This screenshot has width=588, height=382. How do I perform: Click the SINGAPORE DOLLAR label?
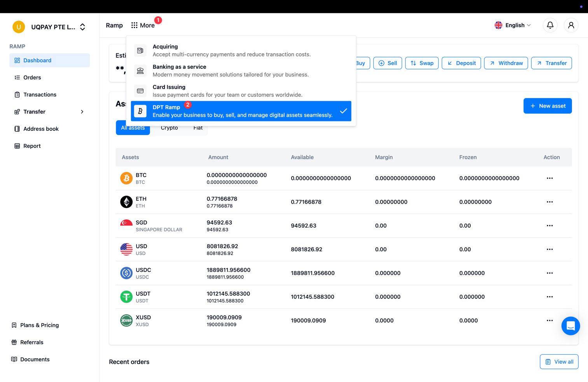pyautogui.click(x=159, y=230)
